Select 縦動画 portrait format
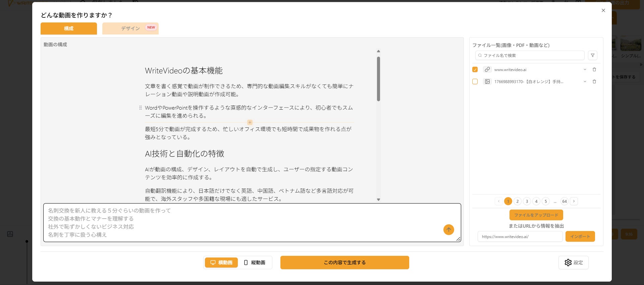644x285 pixels. (x=255, y=263)
